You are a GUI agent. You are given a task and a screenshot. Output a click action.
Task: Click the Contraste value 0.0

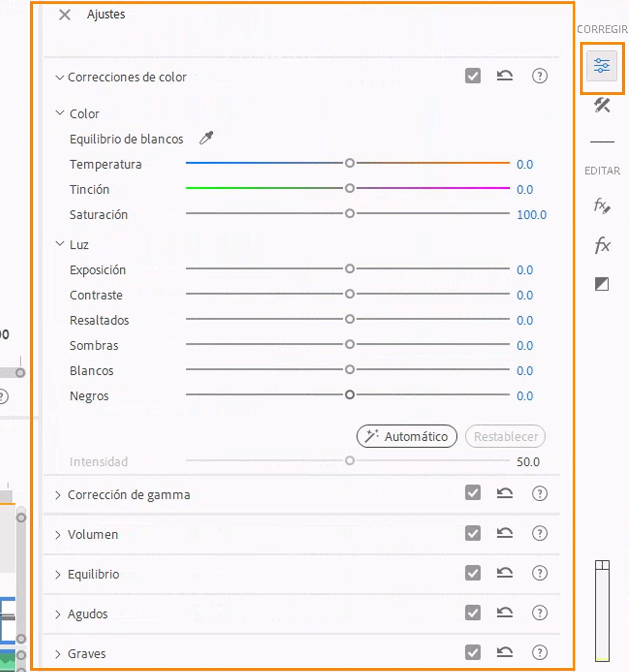pos(525,295)
